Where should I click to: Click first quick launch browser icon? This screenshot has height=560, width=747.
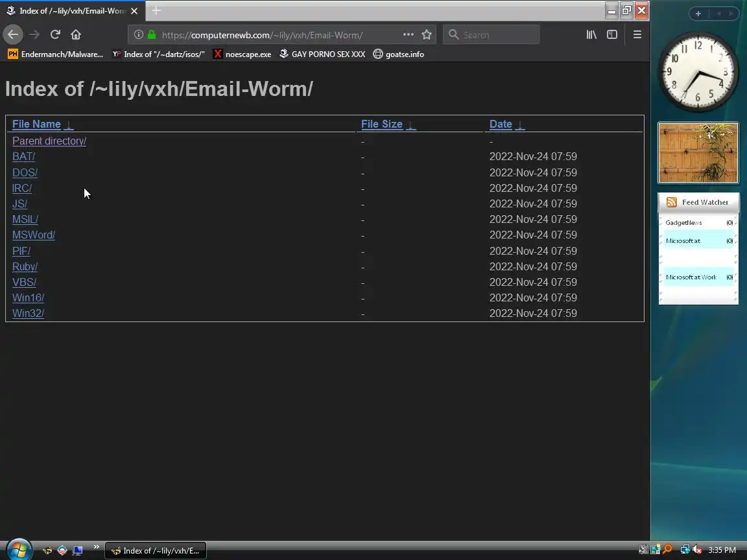[47, 550]
